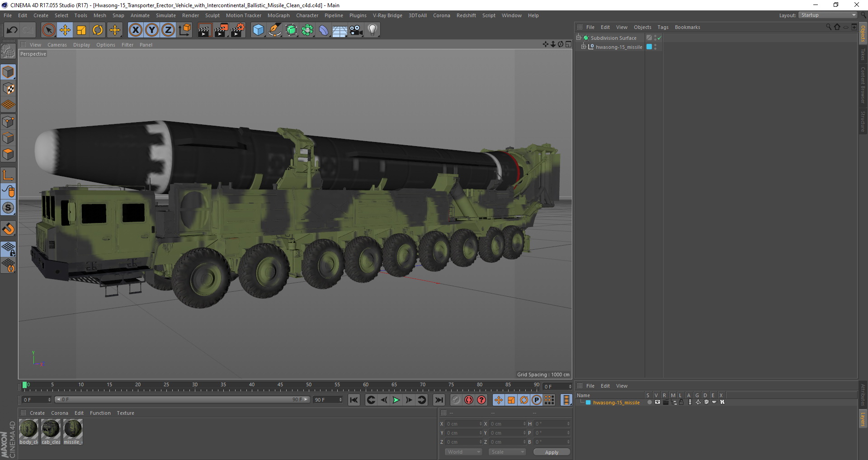
Task: Add a camera object
Action: (x=356, y=30)
